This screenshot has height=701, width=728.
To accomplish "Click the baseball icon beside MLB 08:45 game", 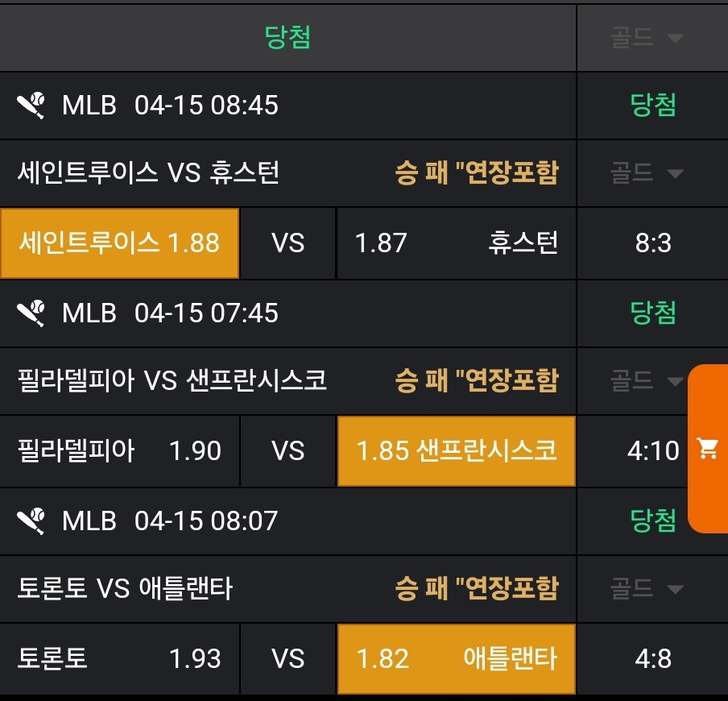I will (31, 106).
